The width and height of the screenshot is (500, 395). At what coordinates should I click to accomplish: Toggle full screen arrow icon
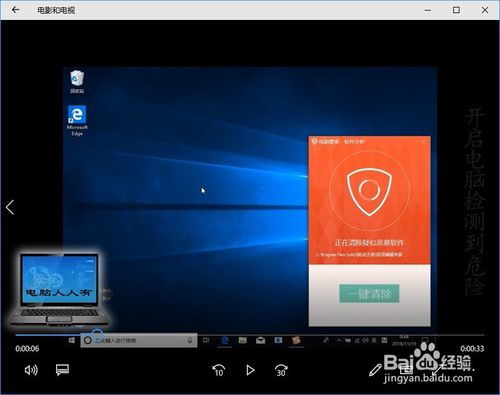[x=437, y=369]
